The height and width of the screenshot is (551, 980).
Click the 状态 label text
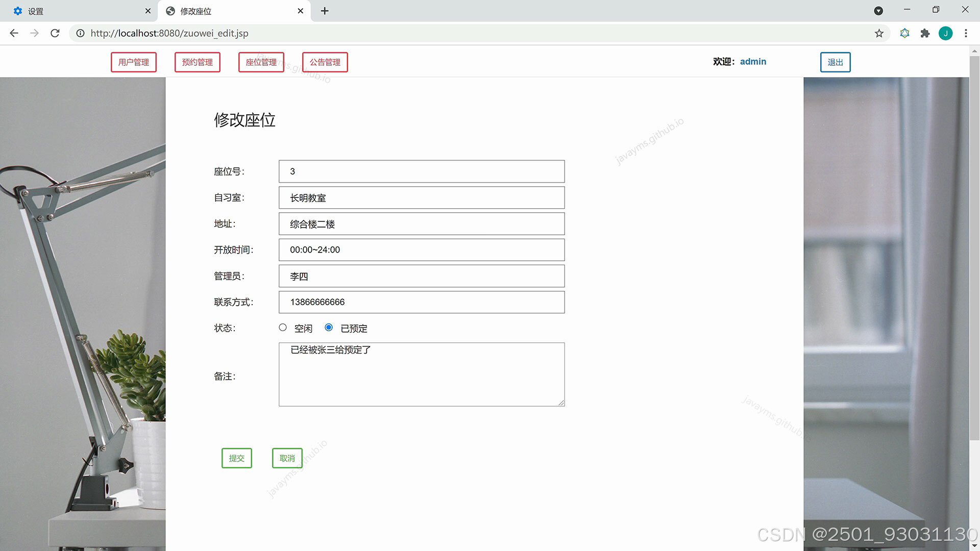coord(225,328)
